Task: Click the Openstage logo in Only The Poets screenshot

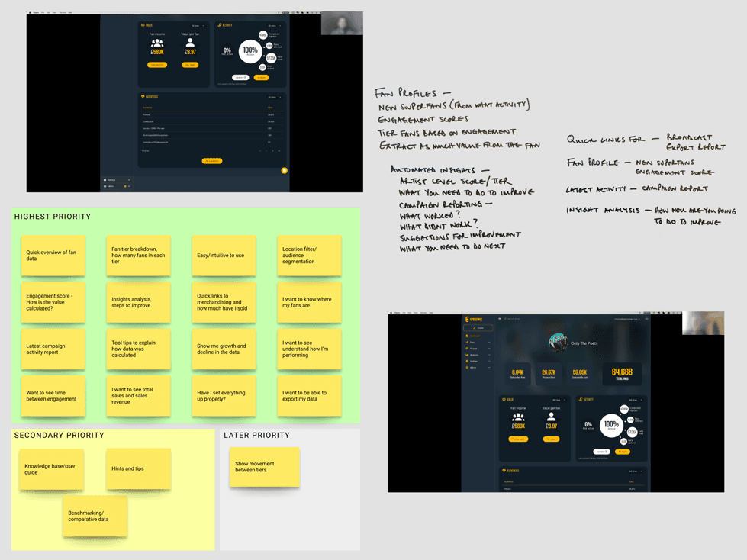Action: click(474, 319)
